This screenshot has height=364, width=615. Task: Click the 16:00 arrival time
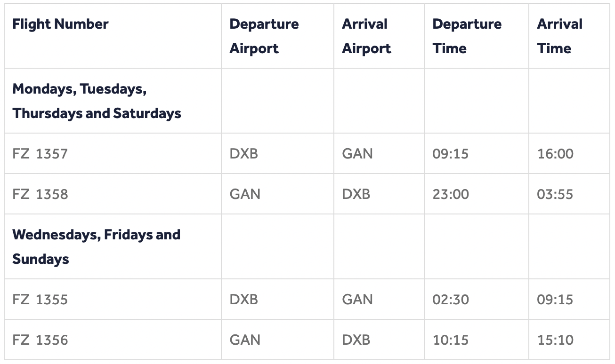pyautogui.click(x=555, y=154)
